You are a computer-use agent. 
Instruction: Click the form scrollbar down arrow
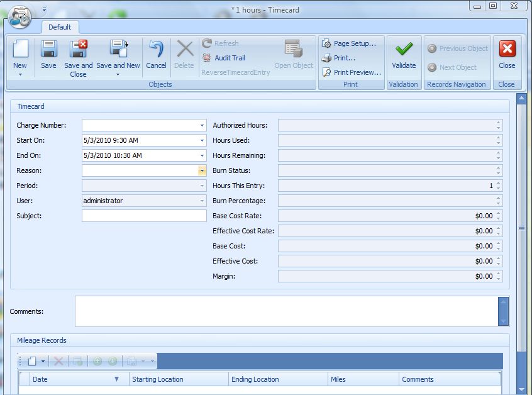[x=521, y=390]
